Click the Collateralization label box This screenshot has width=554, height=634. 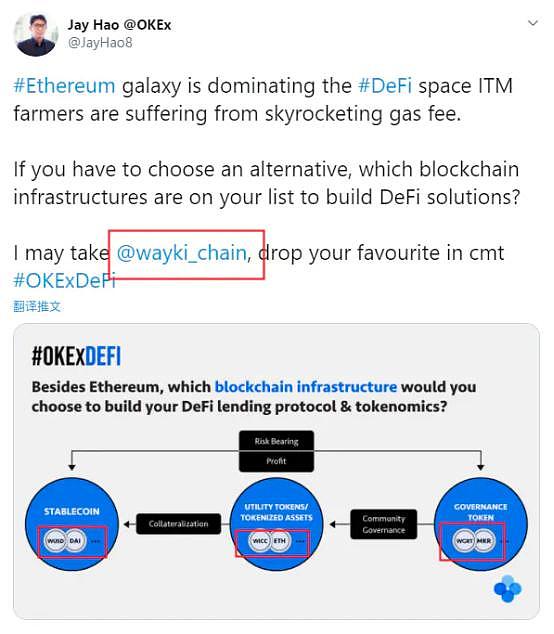click(x=179, y=524)
